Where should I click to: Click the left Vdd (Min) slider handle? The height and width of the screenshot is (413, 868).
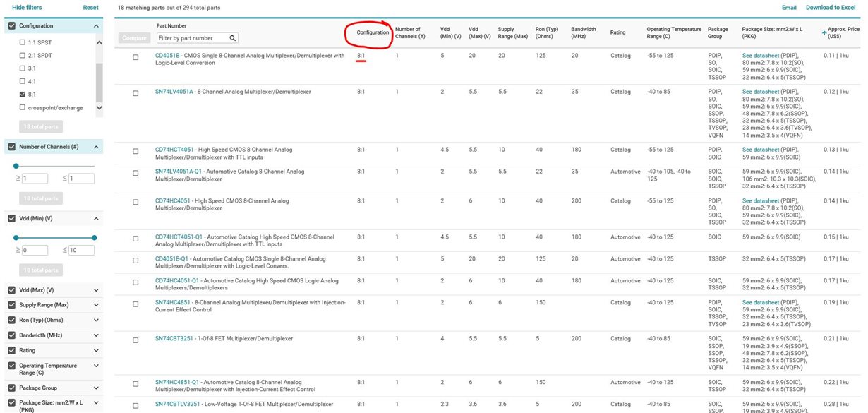coord(16,238)
